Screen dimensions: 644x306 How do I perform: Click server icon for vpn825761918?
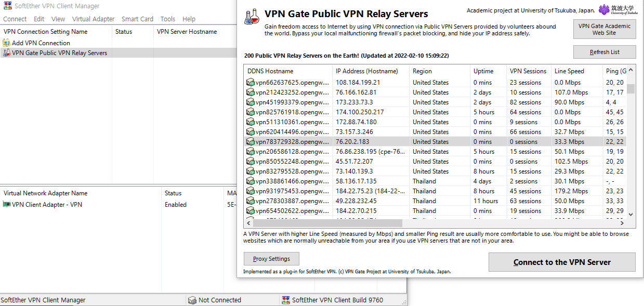coord(251,112)
